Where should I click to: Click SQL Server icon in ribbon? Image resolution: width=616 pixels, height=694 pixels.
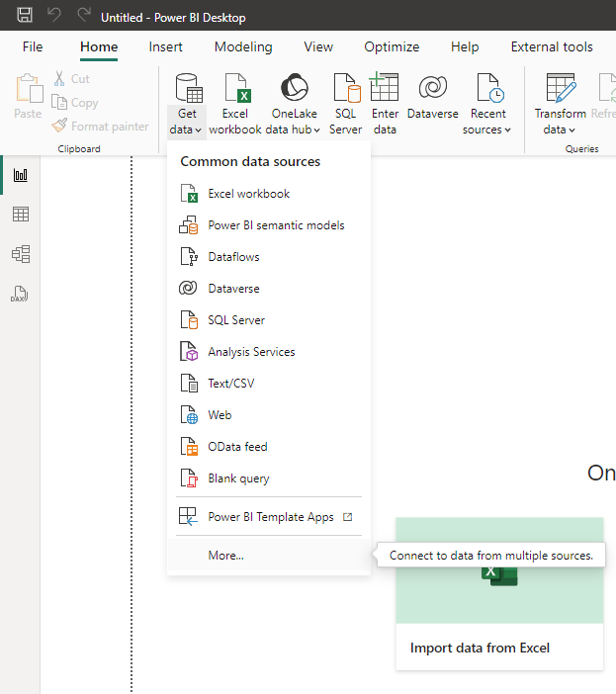(x=345, y=104)
